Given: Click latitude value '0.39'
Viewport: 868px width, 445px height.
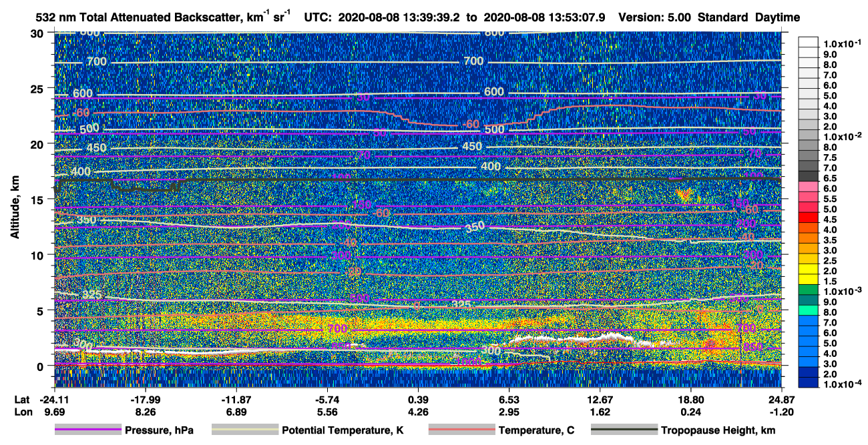Looking at the screenshot, I should pos(418,400).
